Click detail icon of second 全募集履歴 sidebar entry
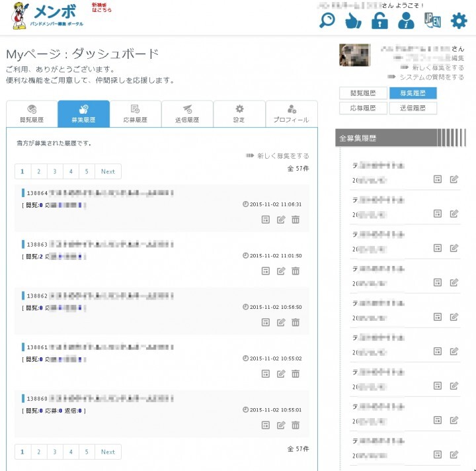Image resolution: width=476 pixels, height=471 pixels. [x=438, y=214]
